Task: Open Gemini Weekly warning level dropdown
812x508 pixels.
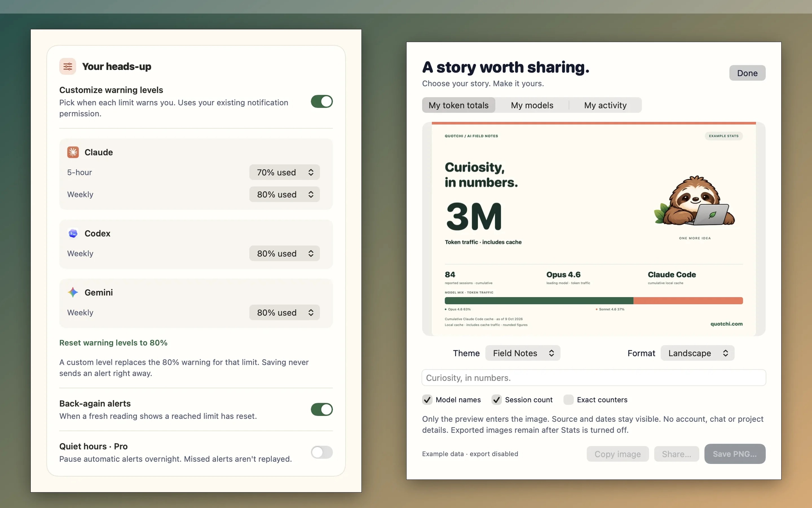Action: click(x=284, y=312)
